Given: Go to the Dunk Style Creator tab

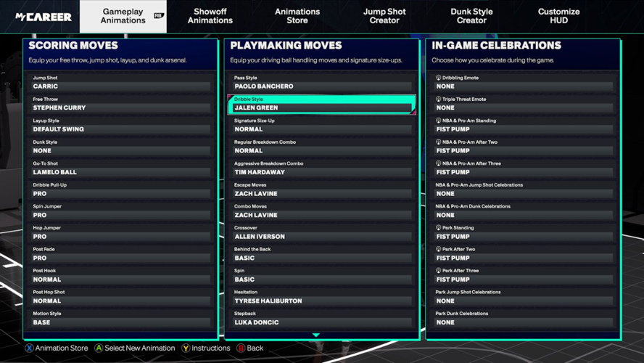Looking at the screenshot, I should (x=471, y=16).
